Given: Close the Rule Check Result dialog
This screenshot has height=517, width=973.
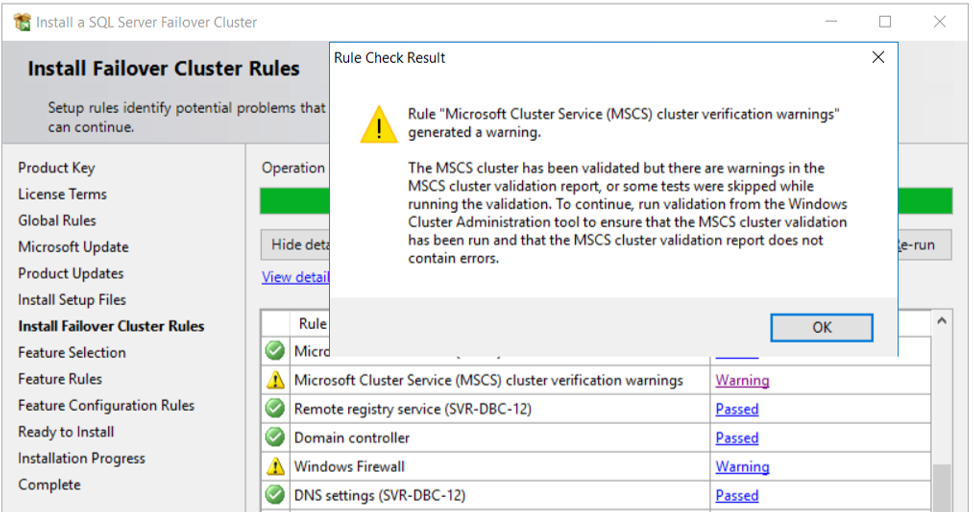Looking at the screenshot, I should coord(878,58).
